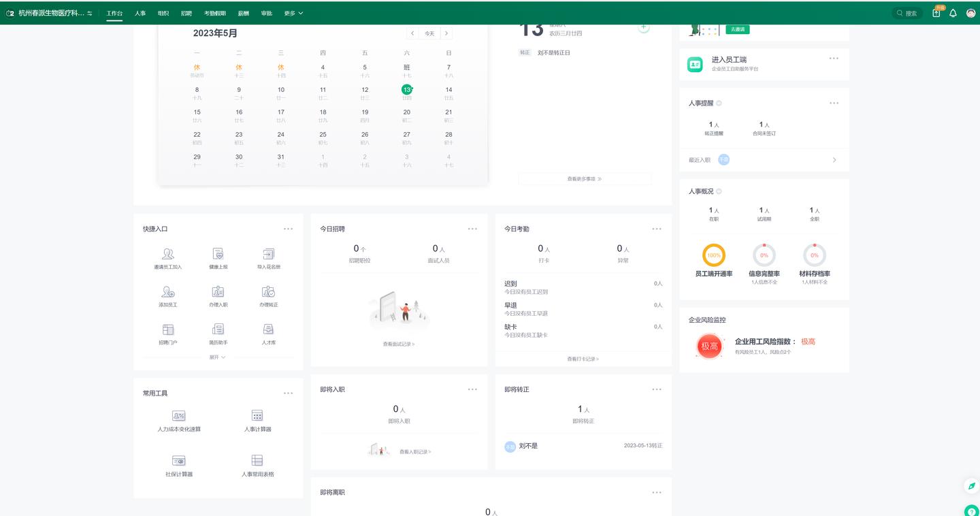The image size is (980, 516).
Task: Open the 人事提醒 card options menu
Action: (x=834, y=103)
